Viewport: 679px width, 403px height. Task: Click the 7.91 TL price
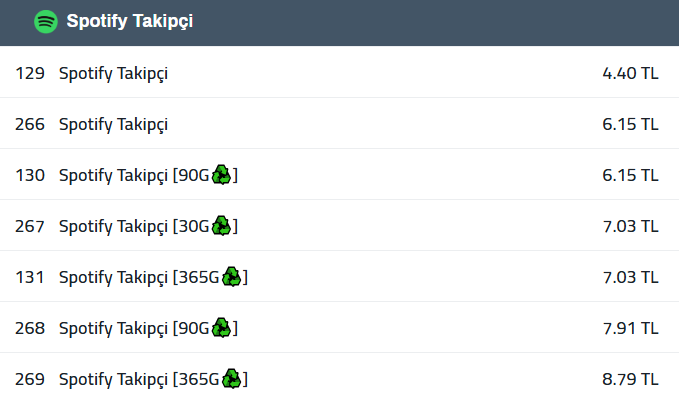(x=630, y=328)
